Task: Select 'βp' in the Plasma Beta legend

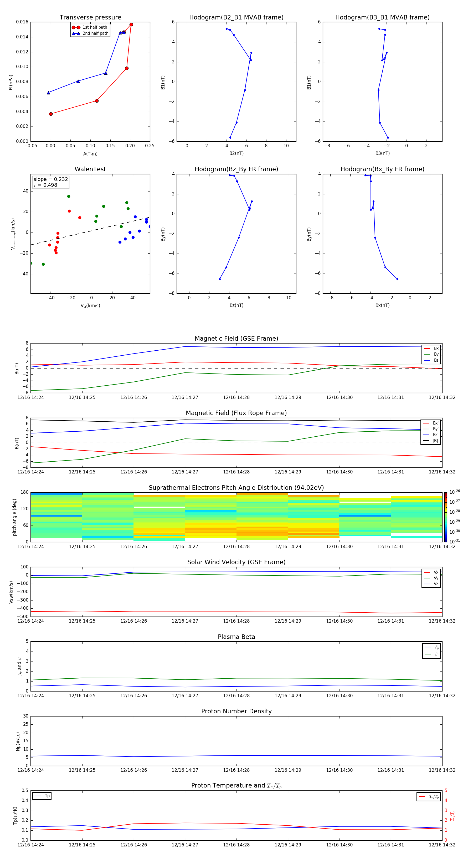Action: click(x=431, y=647)
